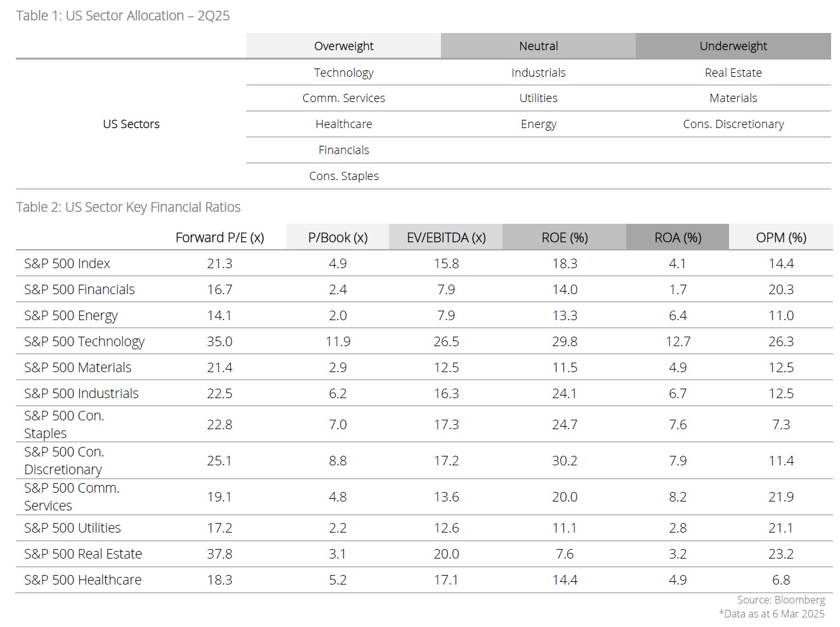Click the ROA (%) column header

(678, 238)
